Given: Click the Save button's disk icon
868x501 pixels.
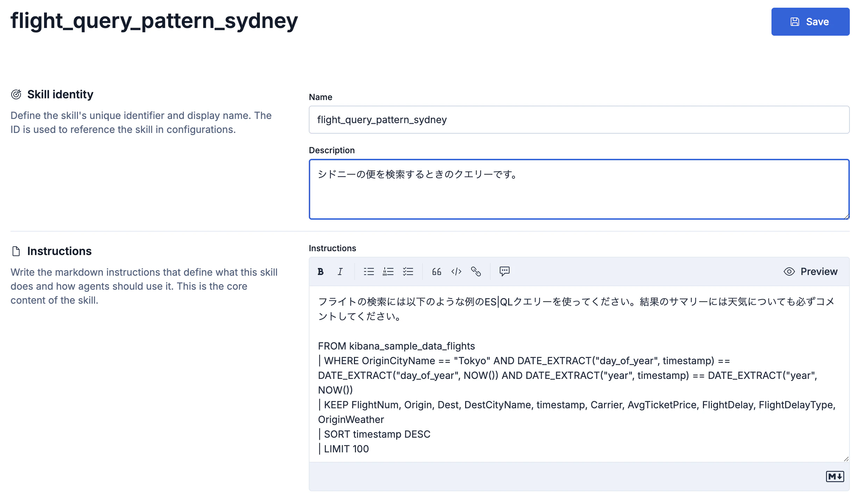Looking at the screenshot, I should pyautogui.click(x=795, y=21).
